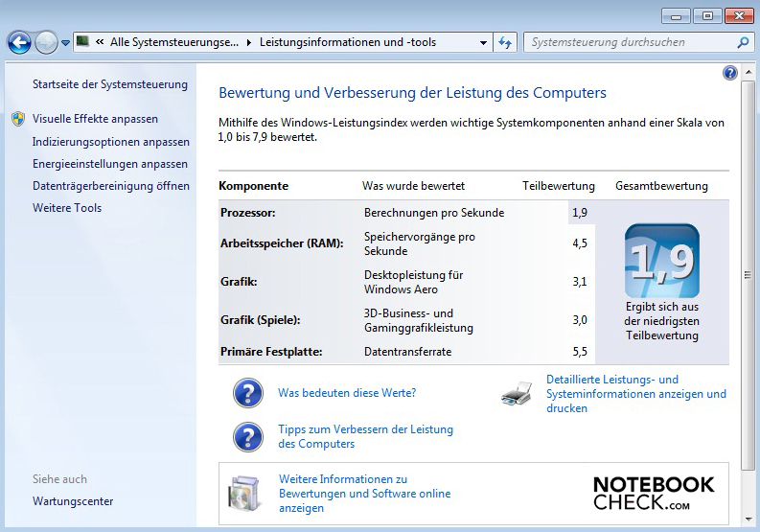Minimize the window
Image resolution: width=760 pixels, height=532 pixels.
pos(676,16)
